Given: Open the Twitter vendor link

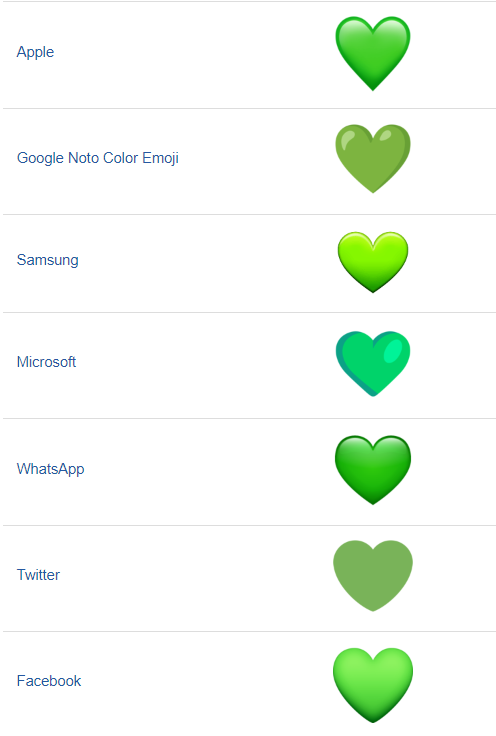Looking at the screenshot, I should pyautogui.click(x=38, y=575).
